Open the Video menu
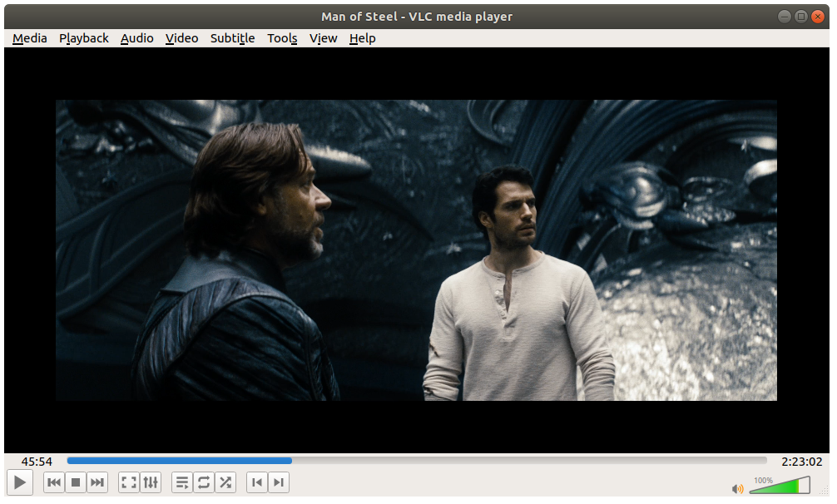Image resolution: width=837 pixels, height=504 pixels. (182, 38)
